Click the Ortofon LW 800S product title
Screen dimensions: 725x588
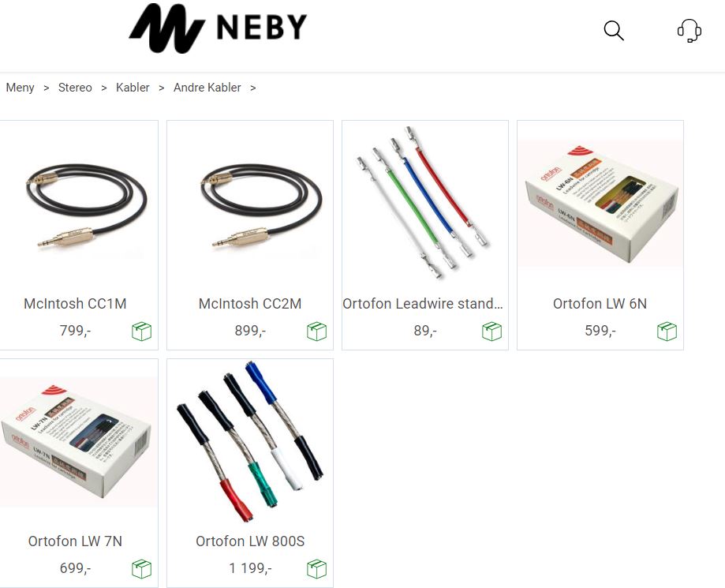[x=250, y=541]
